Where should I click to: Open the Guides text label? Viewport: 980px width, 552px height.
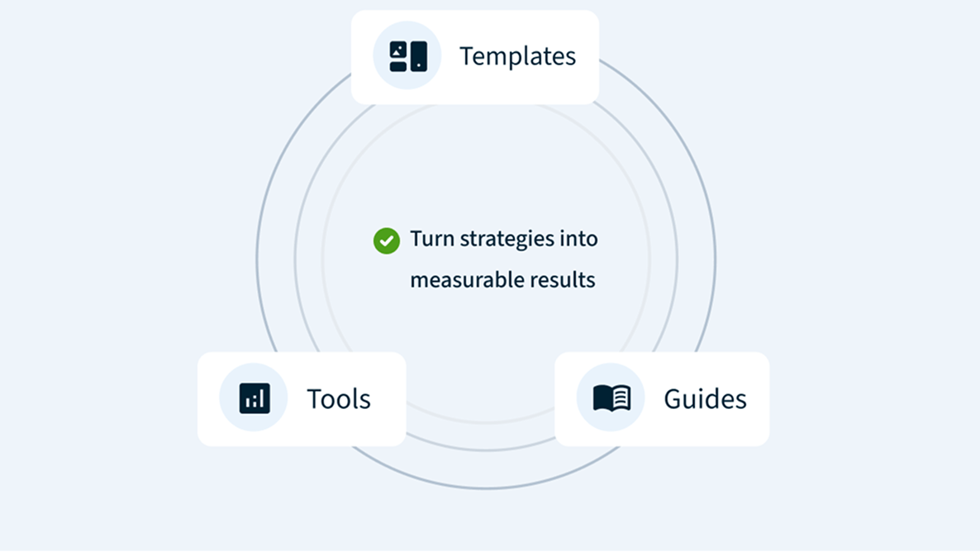click(x=705, y=399)
